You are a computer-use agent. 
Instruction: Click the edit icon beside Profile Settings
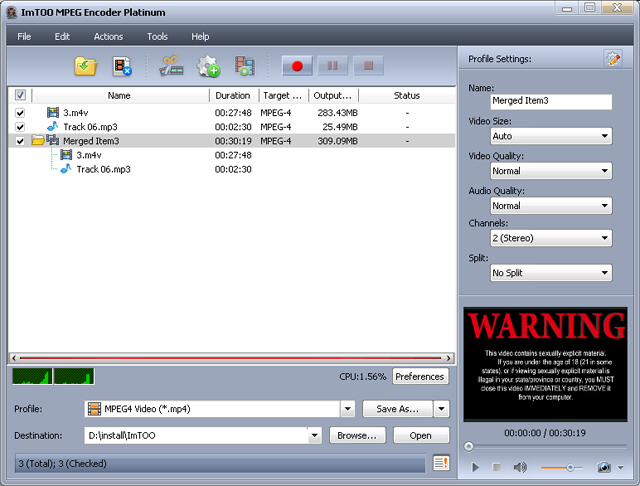coord(612,59)
